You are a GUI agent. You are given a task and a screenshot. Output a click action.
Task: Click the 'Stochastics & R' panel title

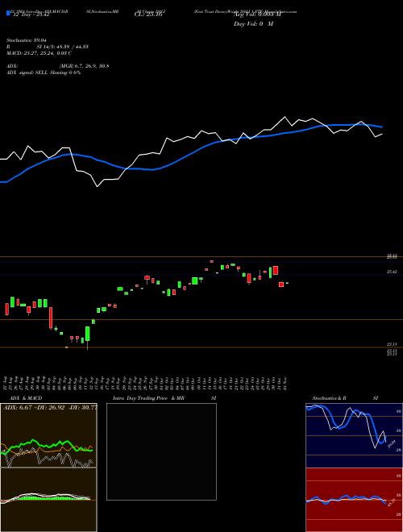(329, 398)
